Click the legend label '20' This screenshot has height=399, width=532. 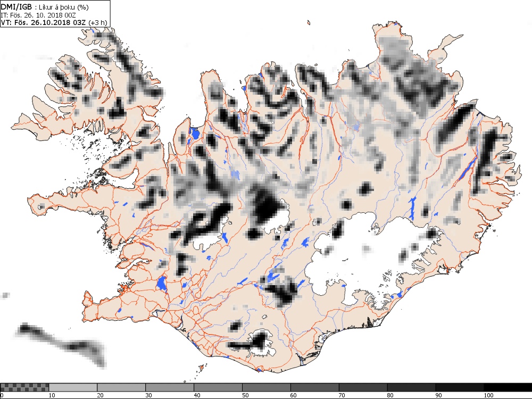(x=101, y=395)
